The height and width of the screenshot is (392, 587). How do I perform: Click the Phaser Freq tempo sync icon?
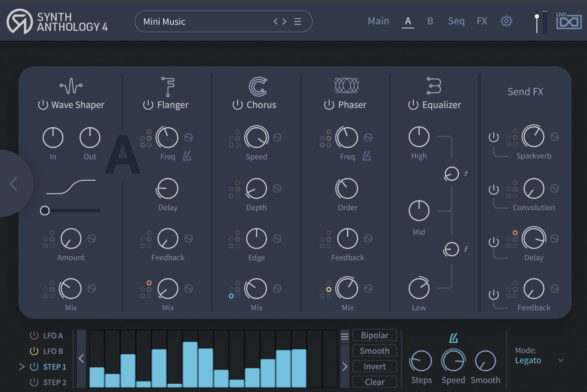pyautogui.click(x=366, y=156)
